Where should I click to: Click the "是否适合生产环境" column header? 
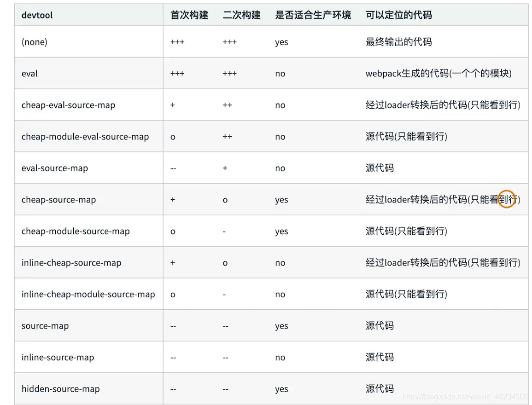click(x=313, y=15)
